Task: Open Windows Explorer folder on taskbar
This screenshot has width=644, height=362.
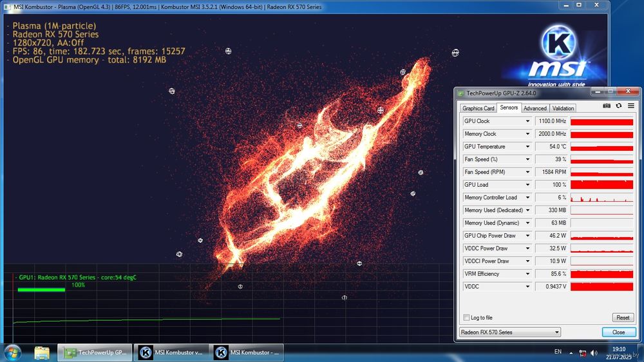Action: (41, 352)
